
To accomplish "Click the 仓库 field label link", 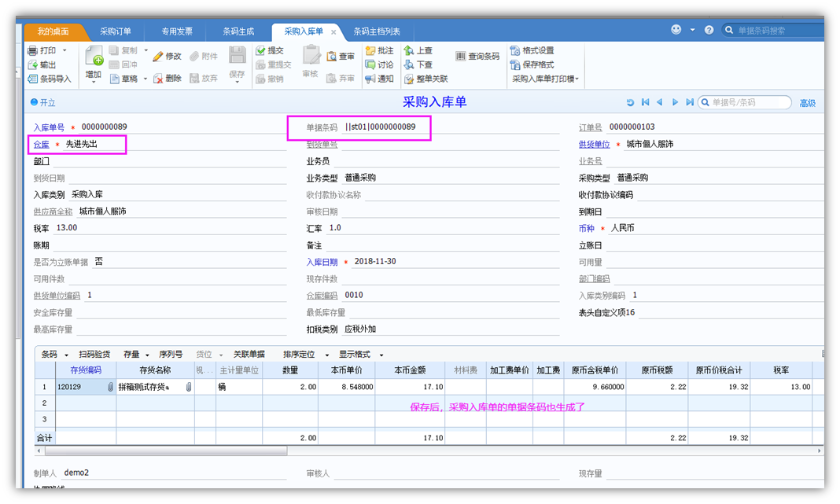I will 41,145.
